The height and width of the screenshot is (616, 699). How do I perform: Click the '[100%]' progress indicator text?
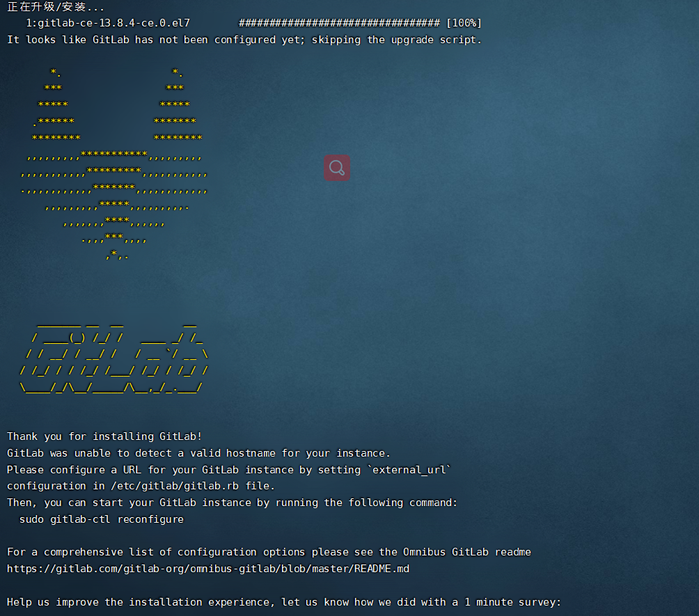click(x=464, y=23)
